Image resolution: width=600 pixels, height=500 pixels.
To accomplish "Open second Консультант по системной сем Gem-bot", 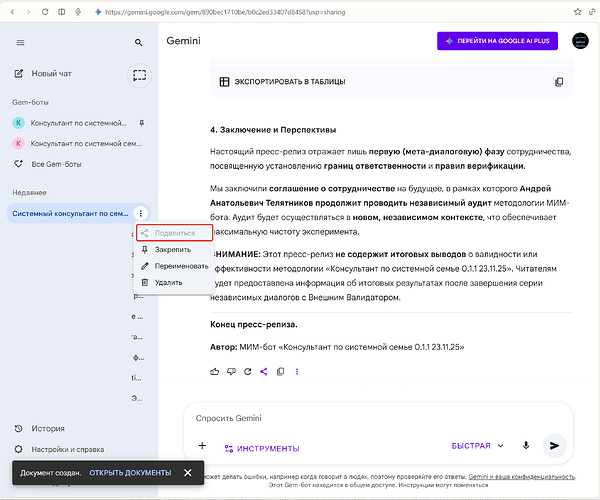I will tap(77, 143).
